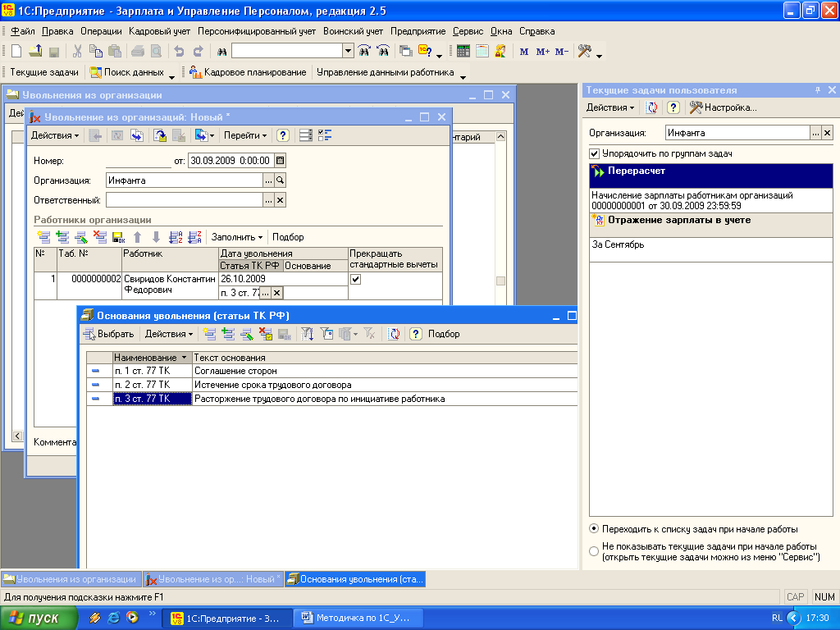Image resolution: width=840 pixels, height=630 pixels.
Task: Open the Справка menu
Action: coord(536,31)
